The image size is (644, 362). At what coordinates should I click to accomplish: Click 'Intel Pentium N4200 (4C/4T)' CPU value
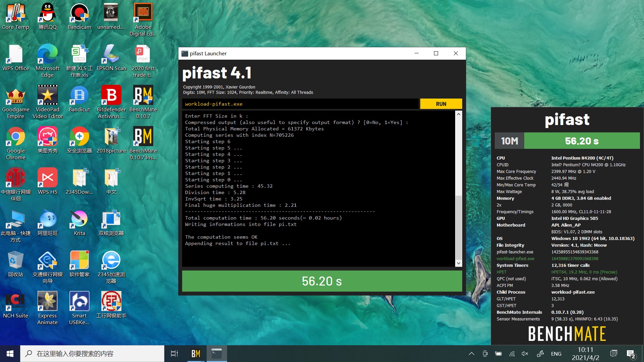582,158
